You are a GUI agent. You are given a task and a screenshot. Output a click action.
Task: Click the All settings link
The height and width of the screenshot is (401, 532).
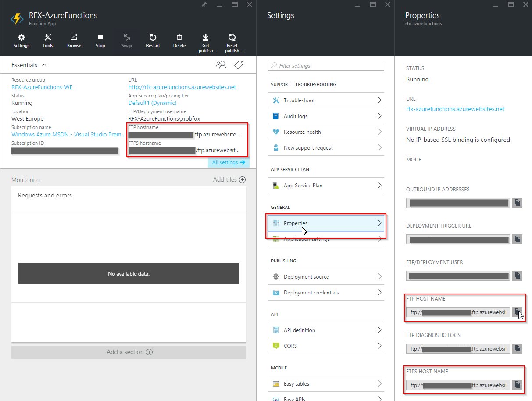[x=229, y=162]
